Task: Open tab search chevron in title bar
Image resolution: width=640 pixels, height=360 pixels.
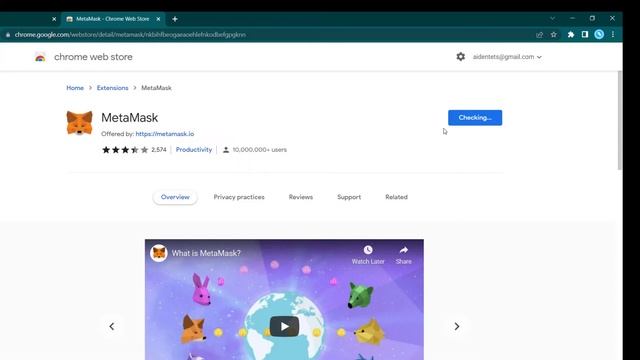Action: coord(552,18)
